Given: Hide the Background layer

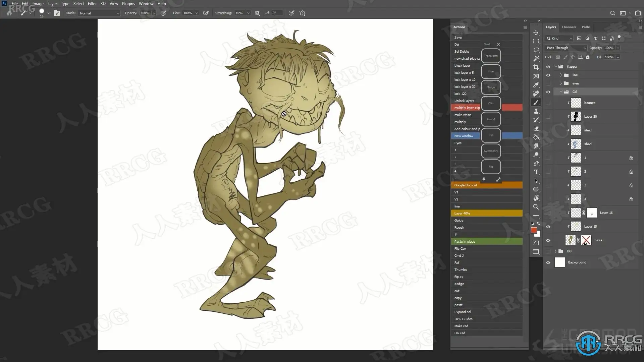Looking at the screenshot, I should click(x=548, y=262).
